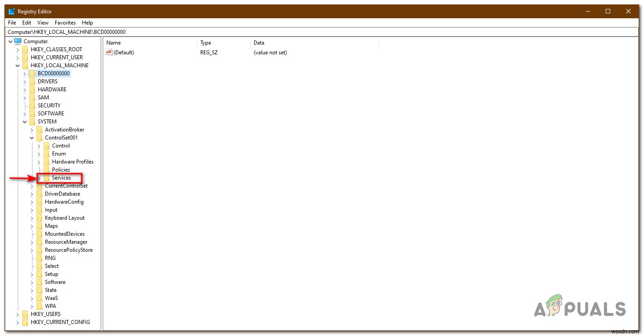Click the ab string icon beside (Default)

pos(109,52)
